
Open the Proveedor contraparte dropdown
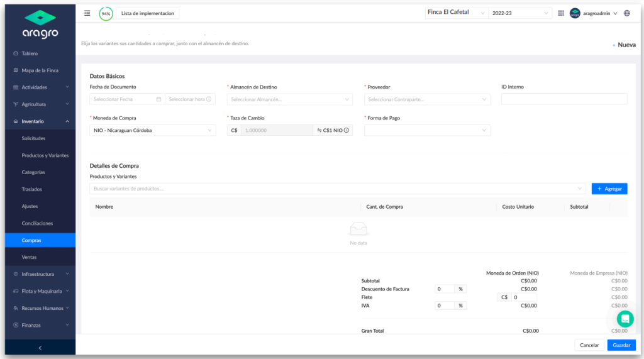427,99
